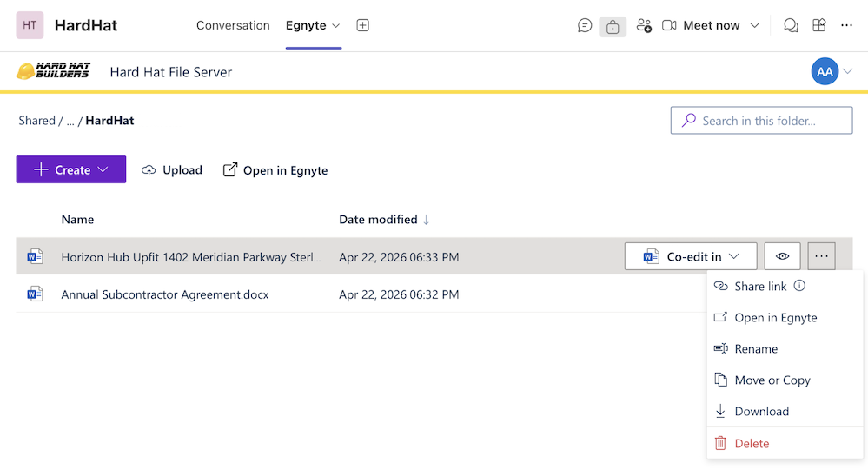868x476 pixels.
Task: Open Annual Subcontractor Agreement.docx
Action: 165,294
